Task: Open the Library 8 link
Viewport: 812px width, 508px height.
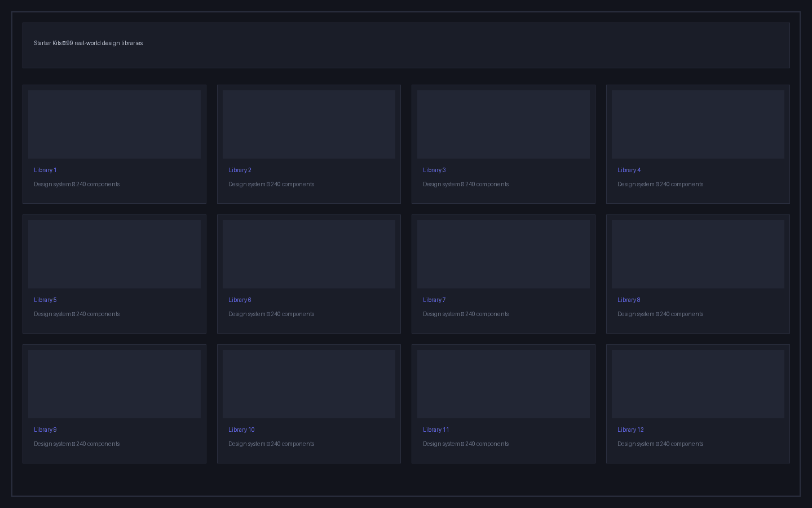Action: (x=629, y=300)
